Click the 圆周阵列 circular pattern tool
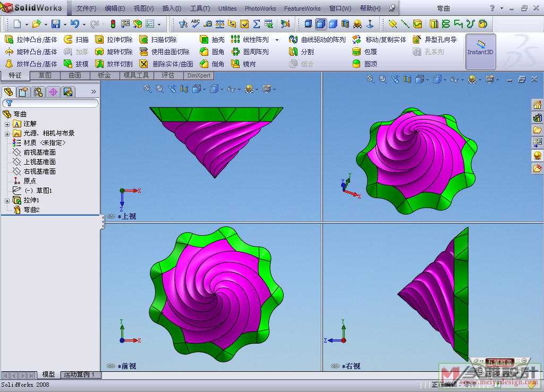This screenshot has width=544, height=392. point(250,52)
